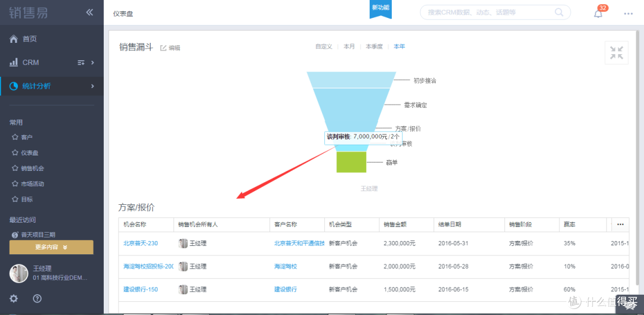Click the star icon beside 客户
This screenshot has height=315, width=644.
[15, 137]
